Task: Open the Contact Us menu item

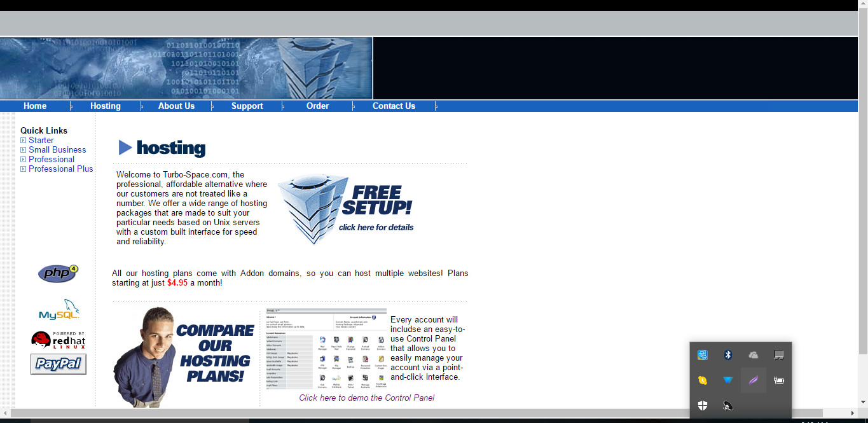Action: (394, 106)
